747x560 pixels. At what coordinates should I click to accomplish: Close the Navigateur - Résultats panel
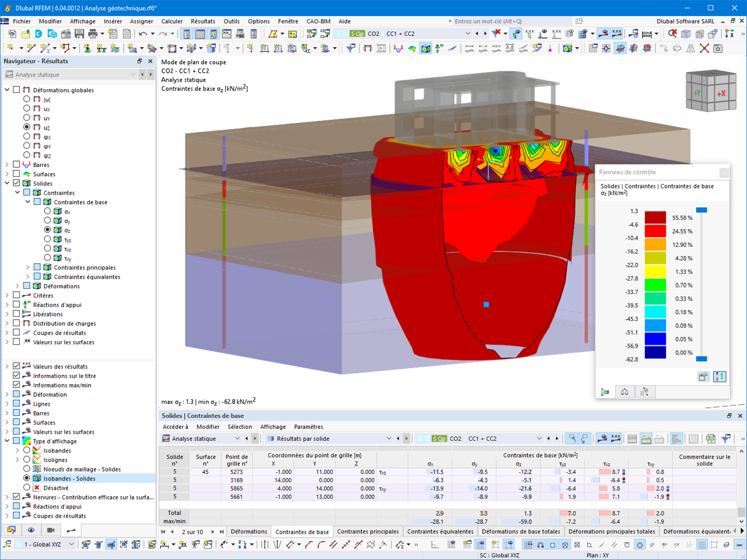150,61
